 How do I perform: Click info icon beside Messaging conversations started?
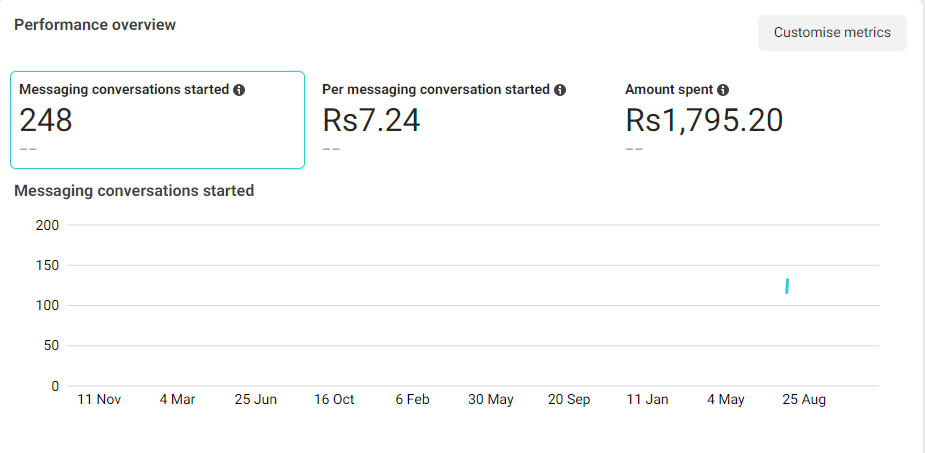point(239,90)
